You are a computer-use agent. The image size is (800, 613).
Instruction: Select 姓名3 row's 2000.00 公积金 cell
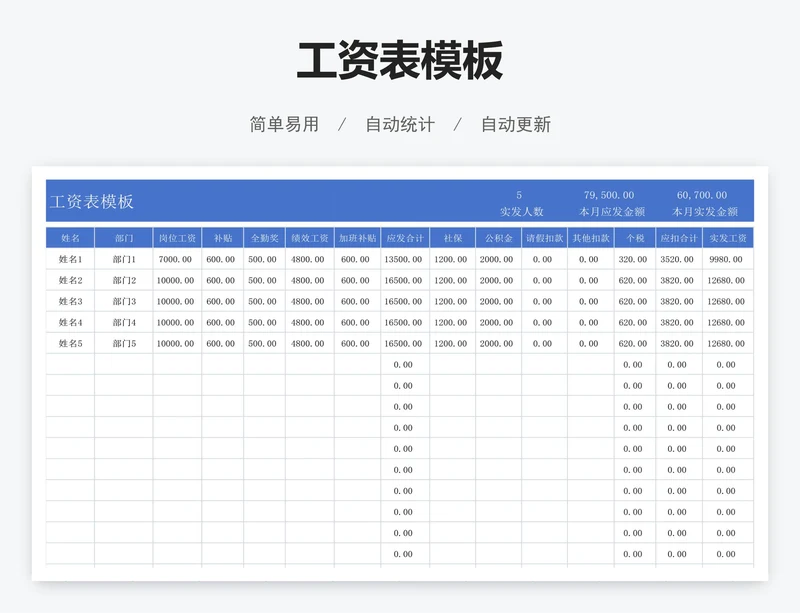tap(498, 301)
